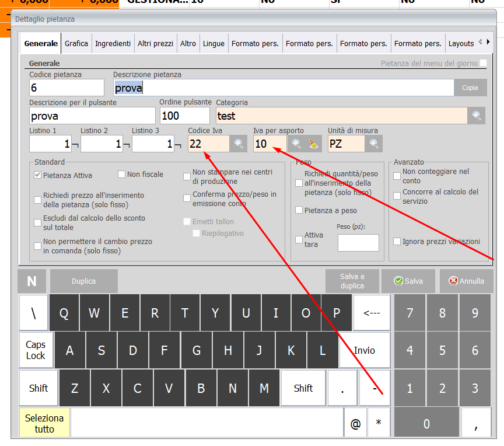
Task: Click the Peso (pz) input field
Action: click(358, 243)
